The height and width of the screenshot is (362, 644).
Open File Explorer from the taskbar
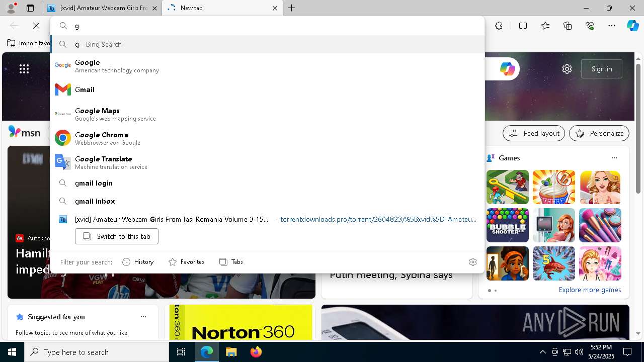click(x=231, y=352)
